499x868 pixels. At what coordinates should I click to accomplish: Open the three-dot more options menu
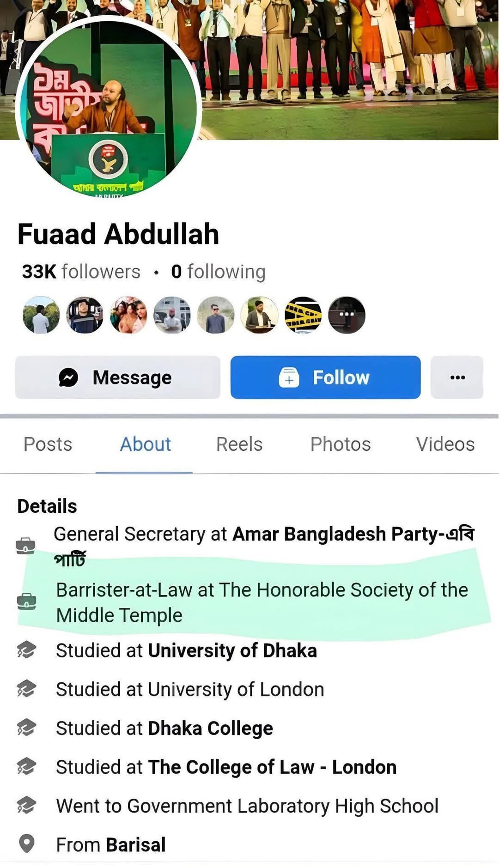click(457, 377)
